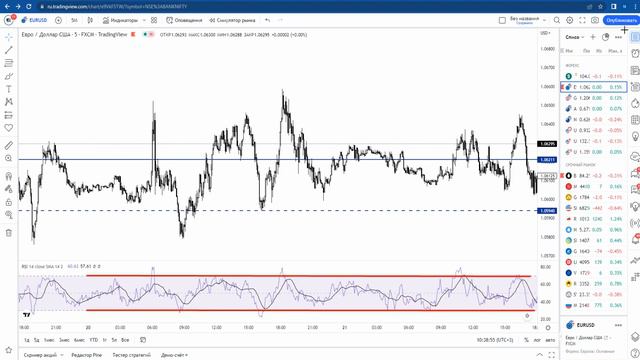
Task: Enter fullscreen chart mode
Action: coord(582,20)
